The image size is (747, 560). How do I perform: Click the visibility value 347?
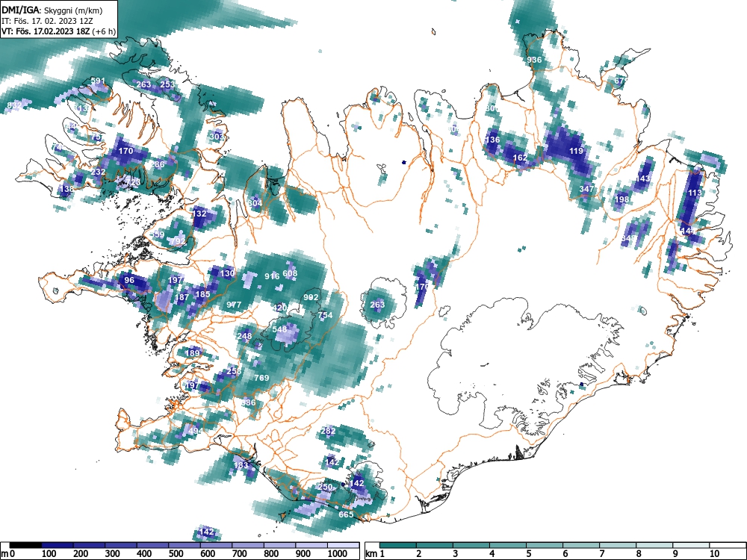pos(586,189)
